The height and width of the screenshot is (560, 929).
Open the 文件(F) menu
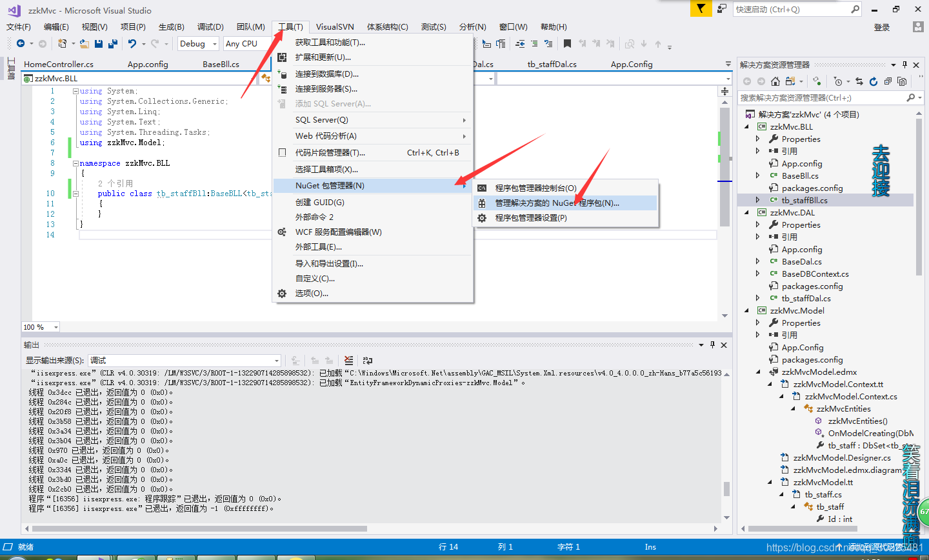[x=19, y=26]
